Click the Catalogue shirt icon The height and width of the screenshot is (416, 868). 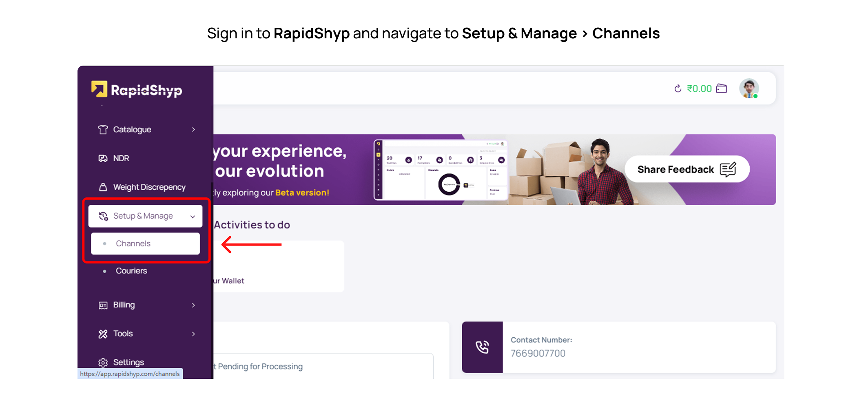click(x=103, y=130)
